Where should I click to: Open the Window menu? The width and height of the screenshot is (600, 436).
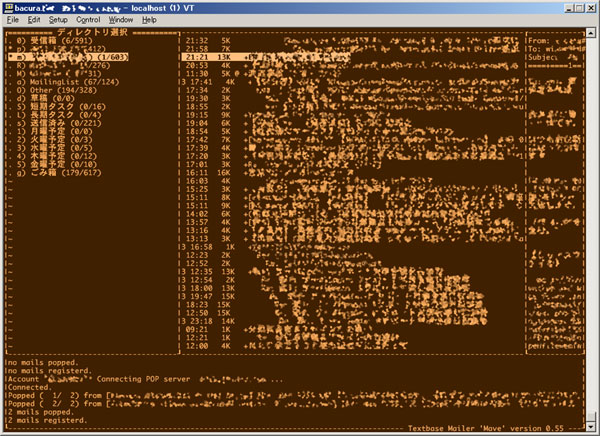121,20
